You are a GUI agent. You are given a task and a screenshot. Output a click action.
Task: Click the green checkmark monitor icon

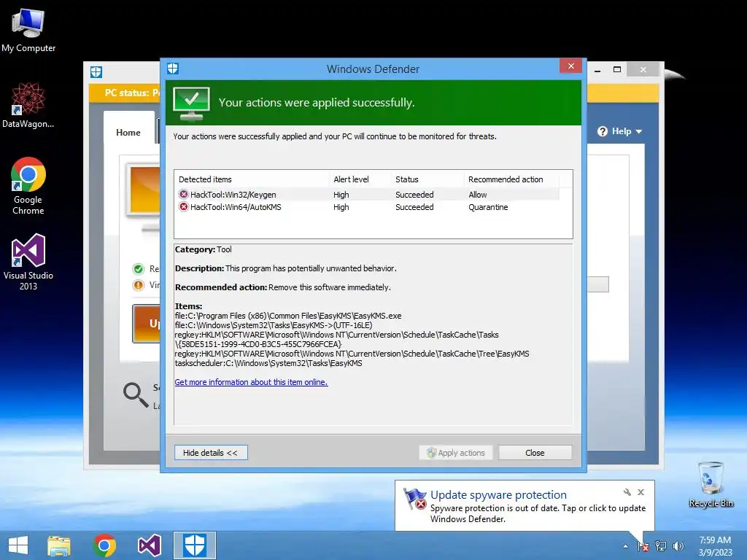[x=192, y=104]
